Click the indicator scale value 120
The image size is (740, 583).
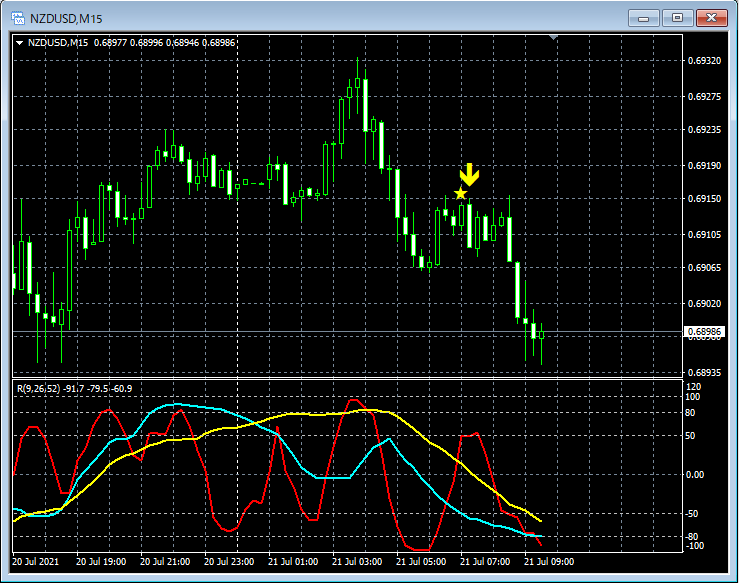pos(695,387)
